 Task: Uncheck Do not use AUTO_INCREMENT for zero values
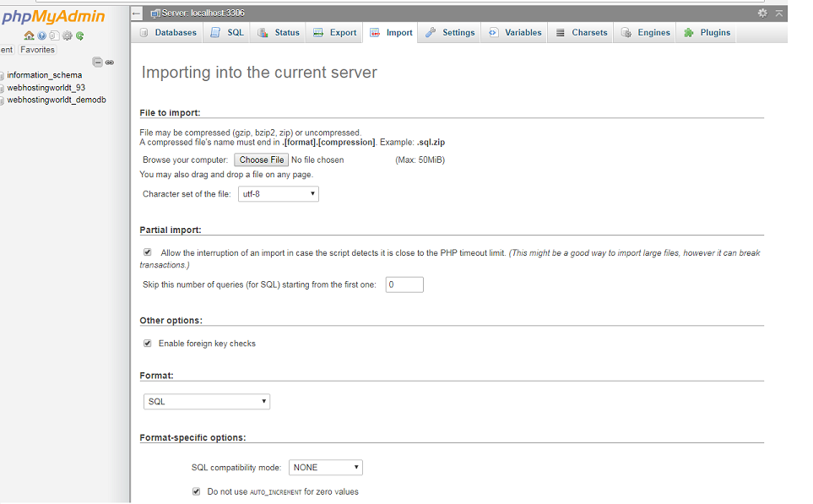pos(196,491)
